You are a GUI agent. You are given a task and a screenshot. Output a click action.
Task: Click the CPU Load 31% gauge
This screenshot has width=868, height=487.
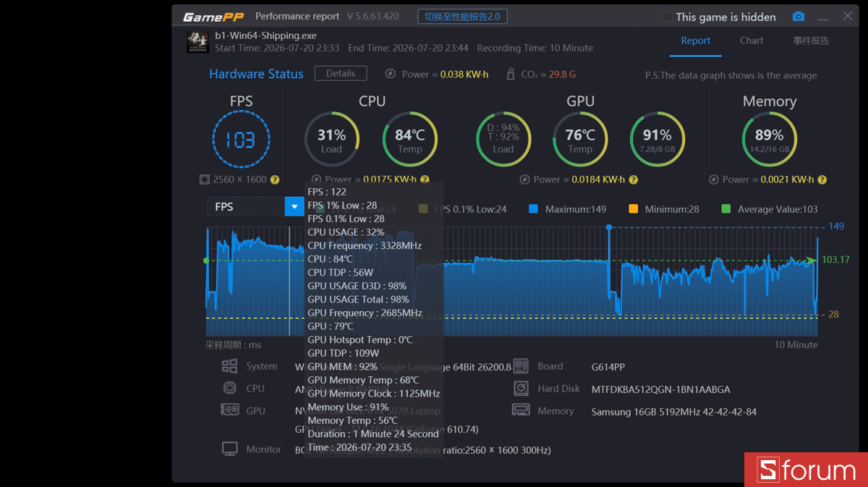[x=331, y=139]
